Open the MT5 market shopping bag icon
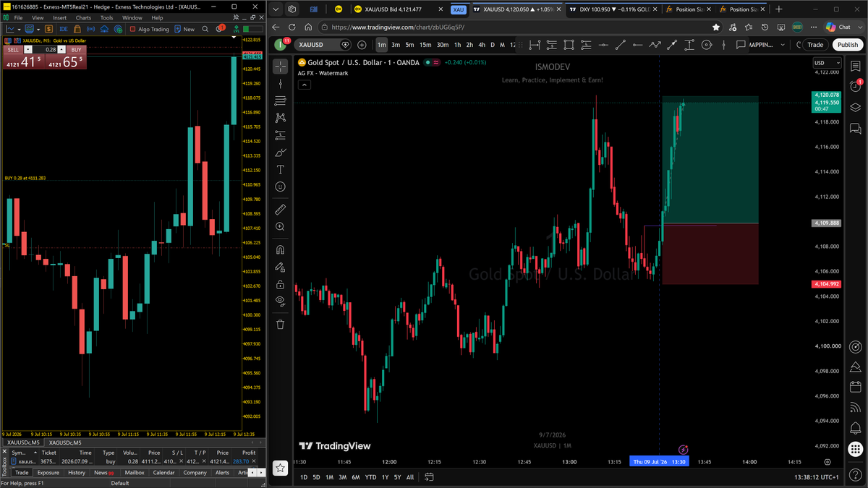The width and height of the screenshot is (868, 488). click(x=77, y=29)
